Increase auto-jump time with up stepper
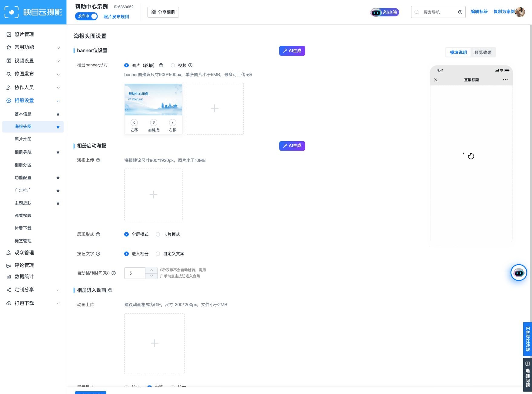532x394 pixels. [151, 270]
